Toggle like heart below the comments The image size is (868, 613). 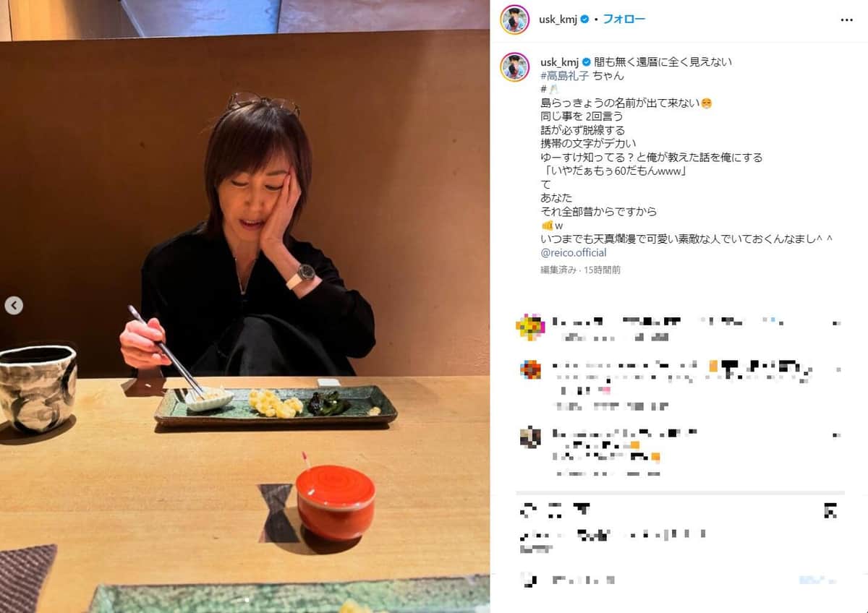pos(529,511)
